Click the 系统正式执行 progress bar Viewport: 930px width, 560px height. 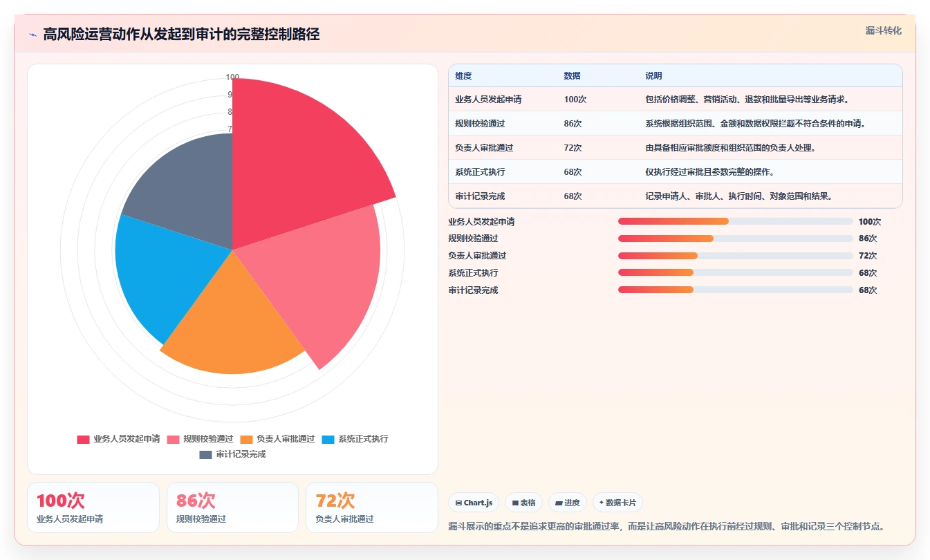pos(735,272)
